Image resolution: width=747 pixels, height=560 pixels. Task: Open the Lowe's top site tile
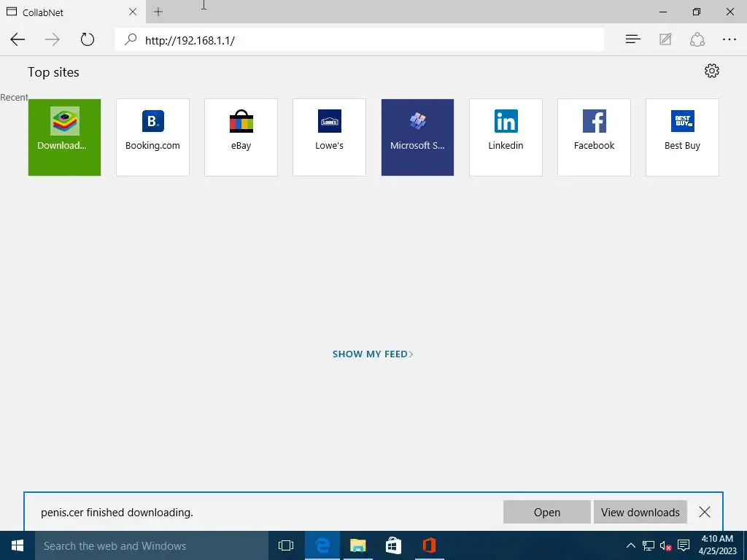pos(329,137)
